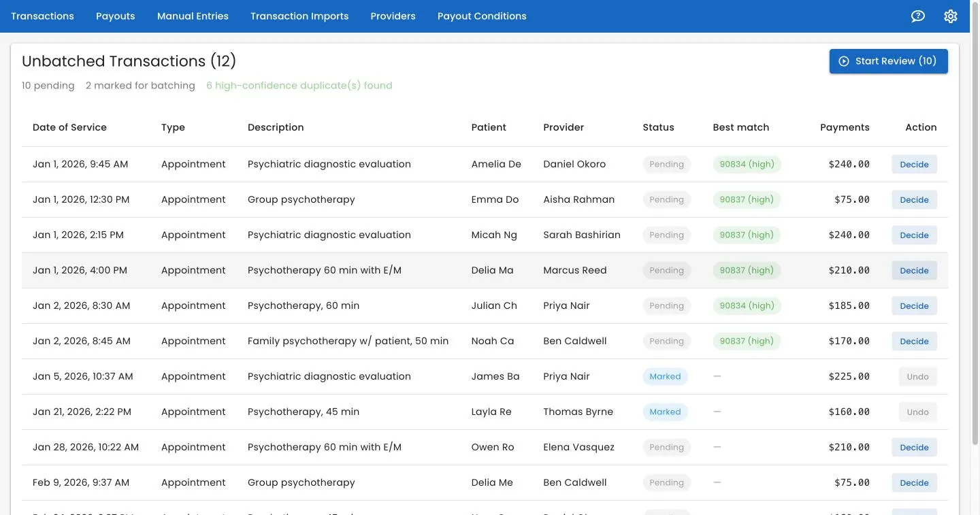Select the Jan 1, 2026, 9:45 AM row date
The height and width of the screenshot is (515, 980).
click(80, 164)
